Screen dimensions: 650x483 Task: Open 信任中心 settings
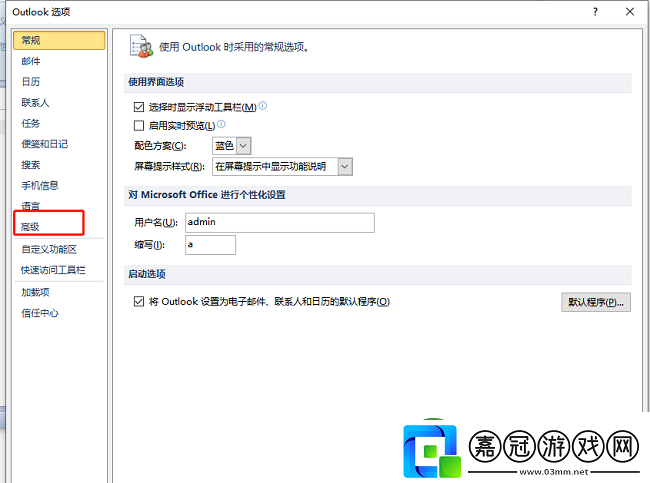pos(40,313)
